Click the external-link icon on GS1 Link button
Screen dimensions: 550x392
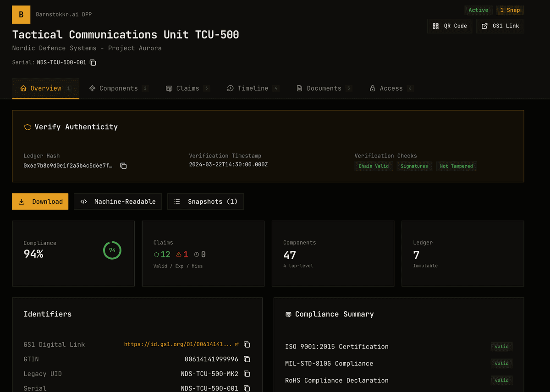(484, 26)
